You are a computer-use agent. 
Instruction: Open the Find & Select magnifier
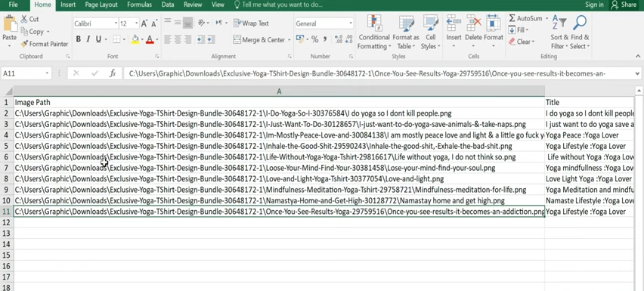click(580, 23)
